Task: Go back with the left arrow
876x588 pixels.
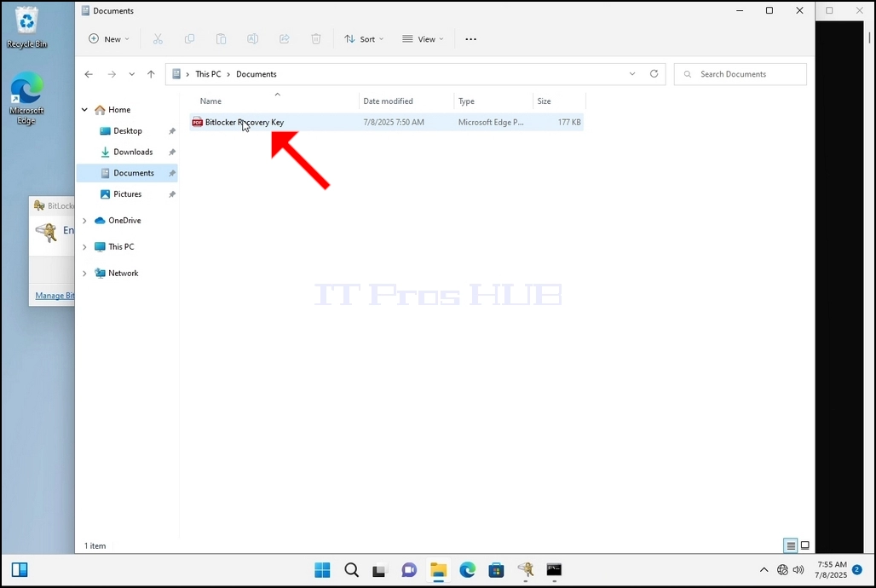Action: pos(89,74)
